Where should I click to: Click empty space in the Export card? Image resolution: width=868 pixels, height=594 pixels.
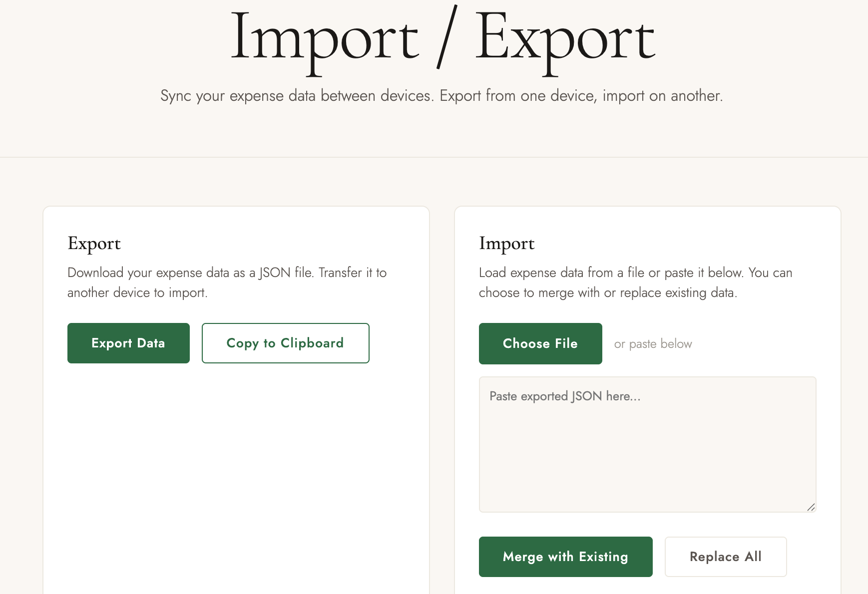(236, 474)
